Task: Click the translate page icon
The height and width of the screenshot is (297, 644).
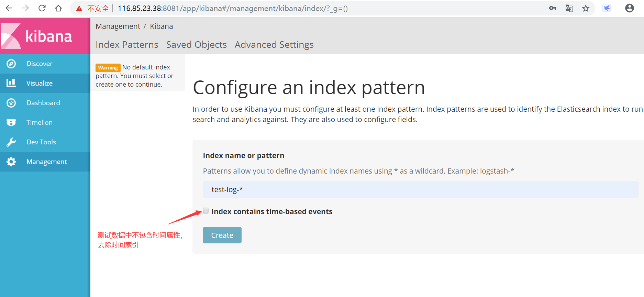Action: (x=569, y=8)
